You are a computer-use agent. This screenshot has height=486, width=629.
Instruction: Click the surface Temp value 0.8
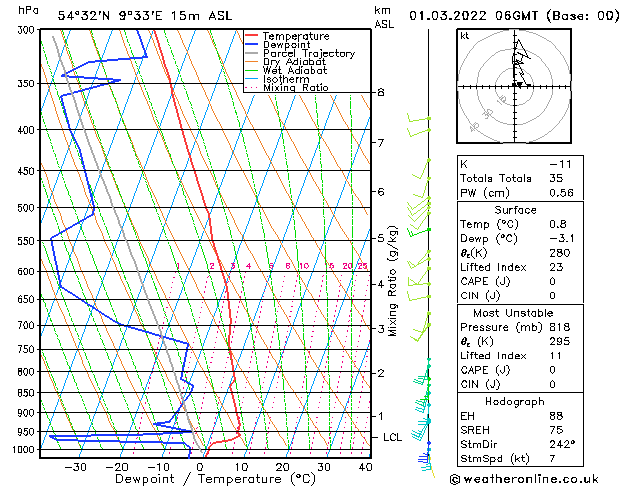(x=558, y=224)
